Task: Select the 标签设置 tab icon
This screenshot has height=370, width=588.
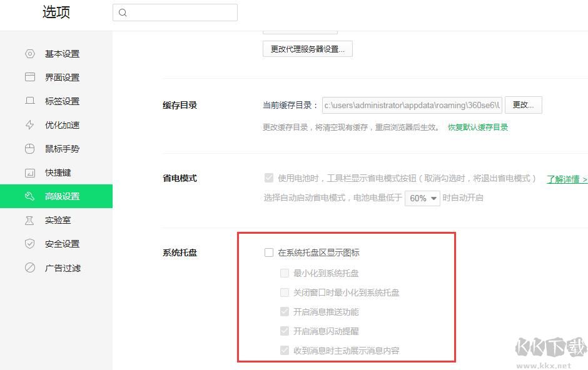Action: [30, 101]
